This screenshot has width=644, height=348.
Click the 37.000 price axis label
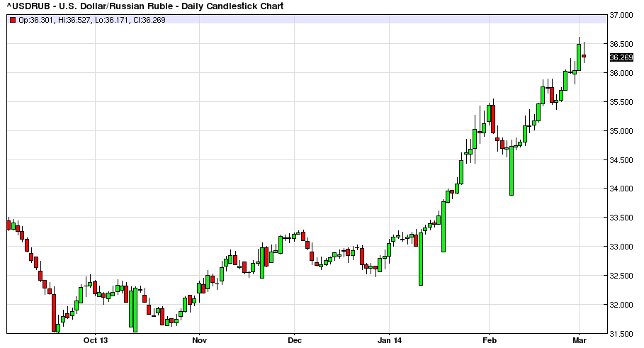(x=621, y=15)
